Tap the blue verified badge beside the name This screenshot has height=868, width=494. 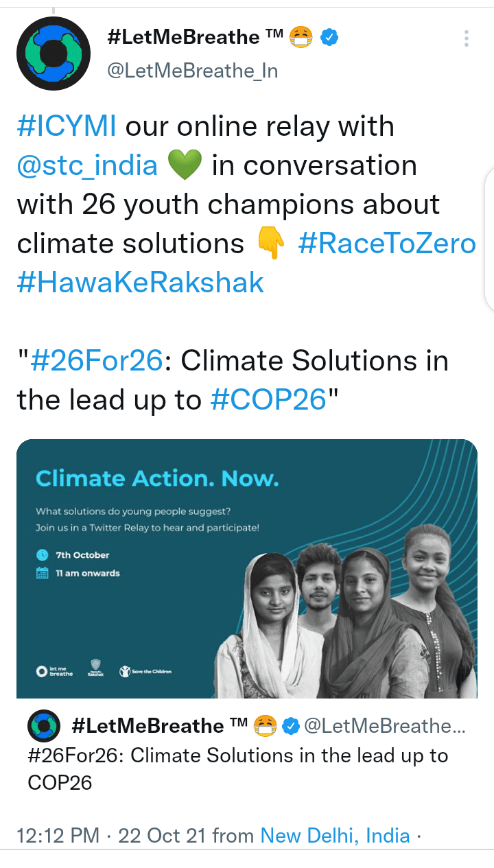(330, 37)
